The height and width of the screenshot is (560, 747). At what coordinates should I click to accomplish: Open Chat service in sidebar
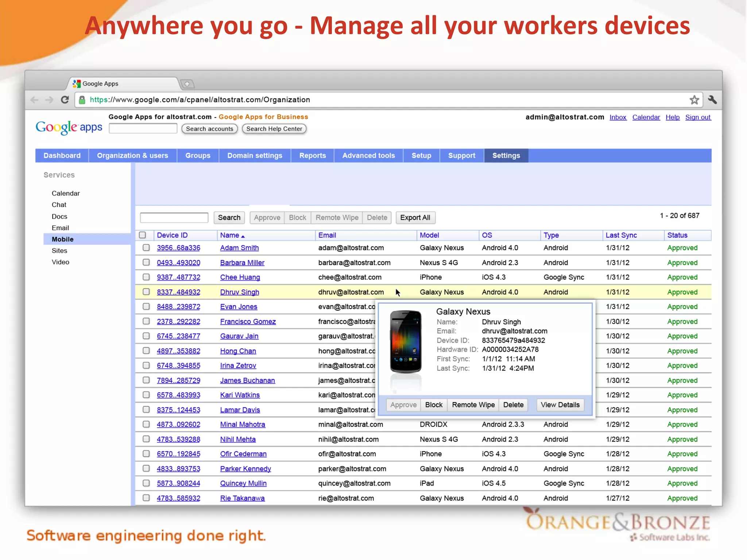(x=59, y=205)
